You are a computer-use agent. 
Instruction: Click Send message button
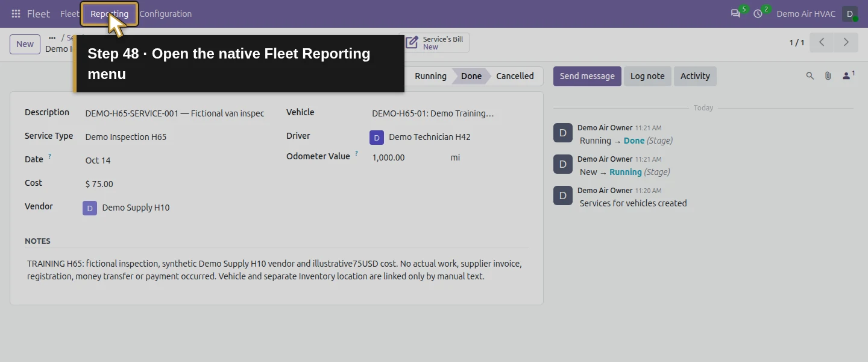click(587, 76)
